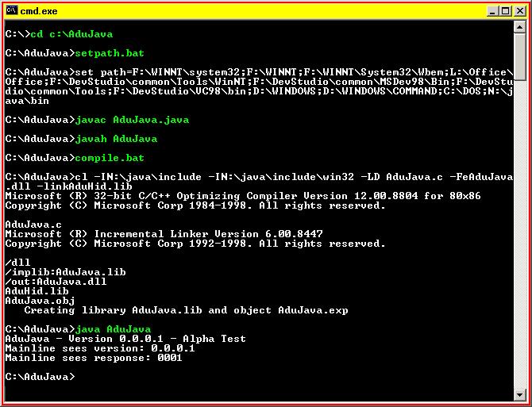Click the 'set path=F:\WINNT\system32' line

coord(259,72)
